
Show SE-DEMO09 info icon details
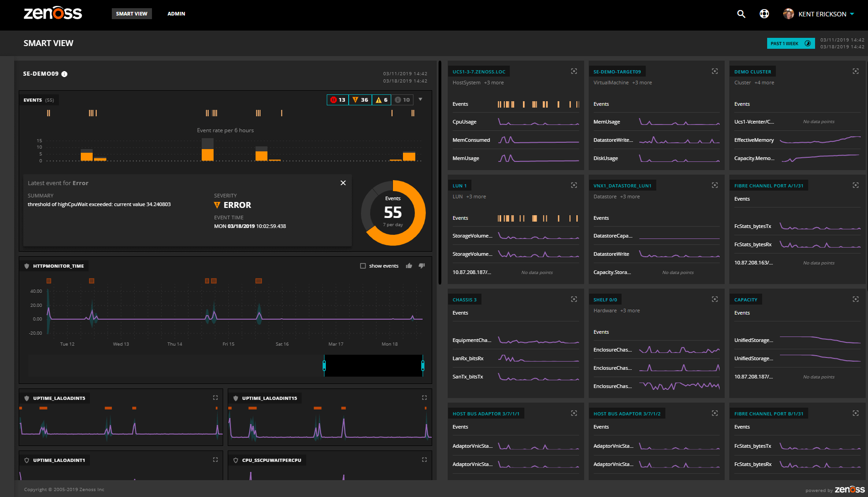(64, 74)
